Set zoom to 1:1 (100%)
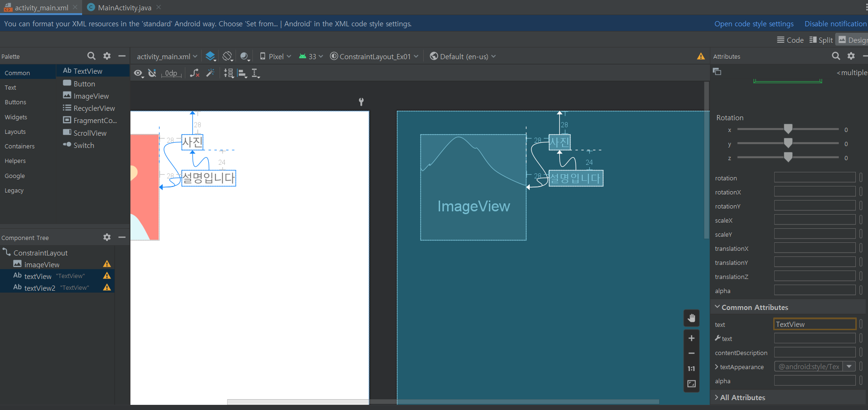The height and width of the screenshot is (410, 868). [692, 369]
